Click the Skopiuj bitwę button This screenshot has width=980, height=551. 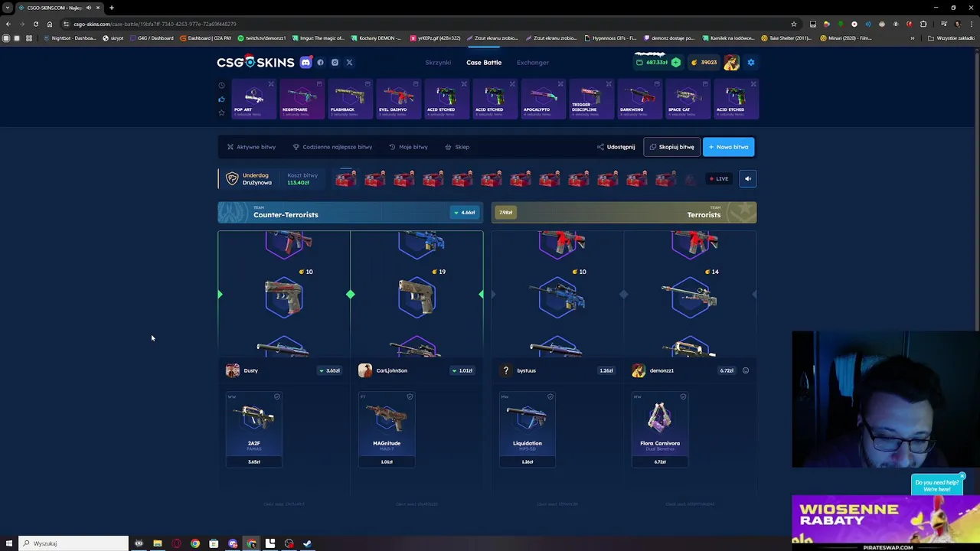[x=671, y=147]
